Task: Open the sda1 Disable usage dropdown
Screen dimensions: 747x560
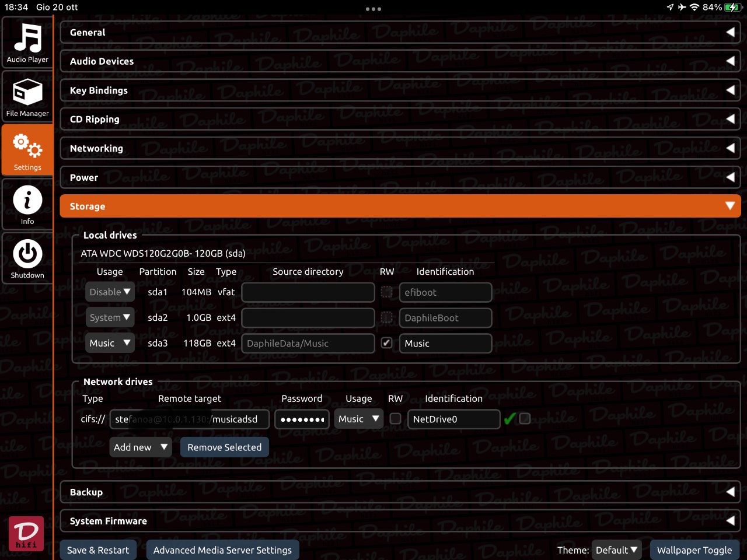Action: (x=110, y=292)
